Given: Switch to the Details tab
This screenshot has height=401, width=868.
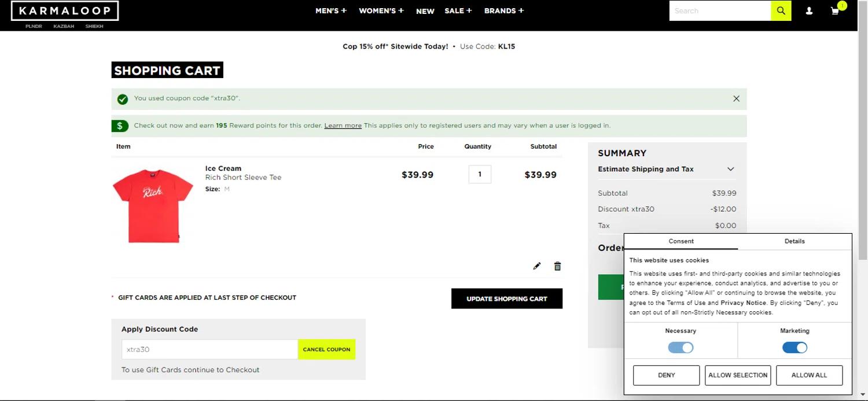Looking at the screenshot, I should (x=795, y=241).
